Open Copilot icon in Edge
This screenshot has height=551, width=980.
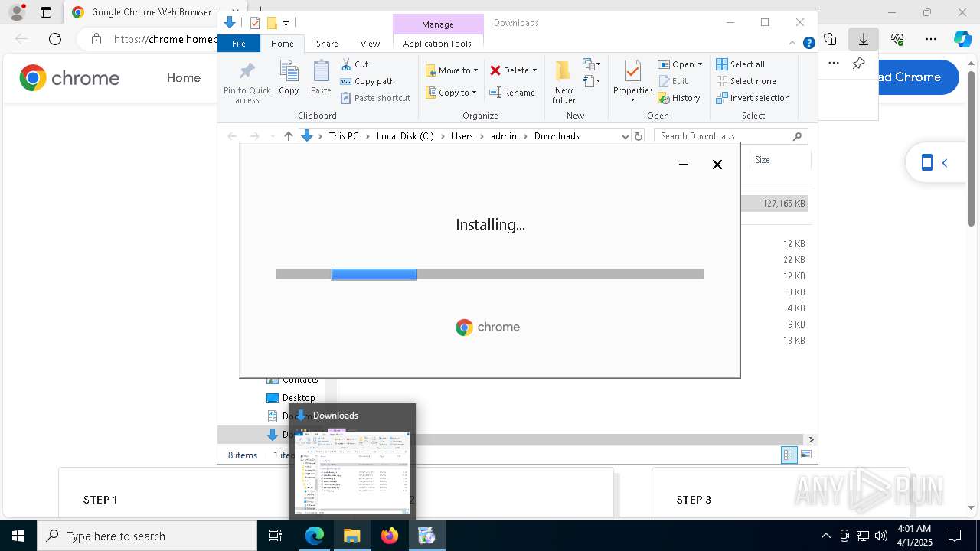(x=963, y=39)
